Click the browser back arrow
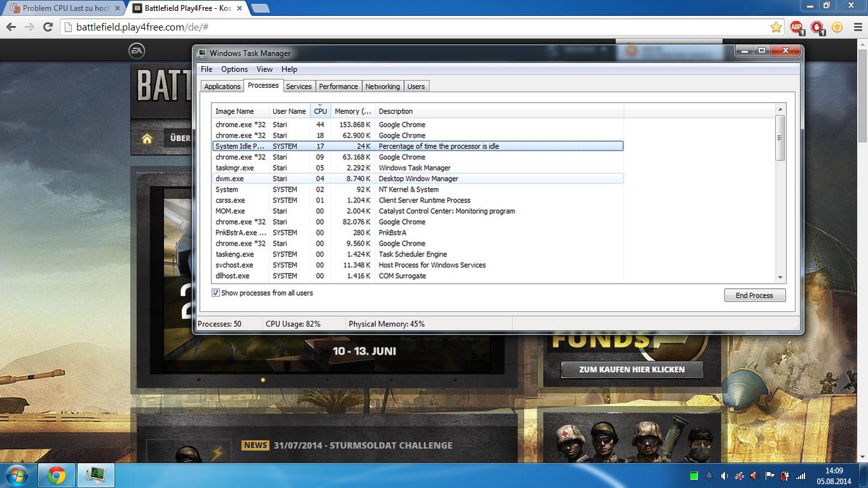Image resolution: width=868 pixels, height=488 pixels. [x=11, y=27]
